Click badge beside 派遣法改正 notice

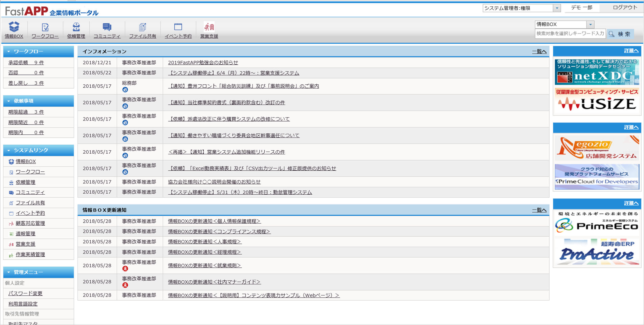point(125,123)
